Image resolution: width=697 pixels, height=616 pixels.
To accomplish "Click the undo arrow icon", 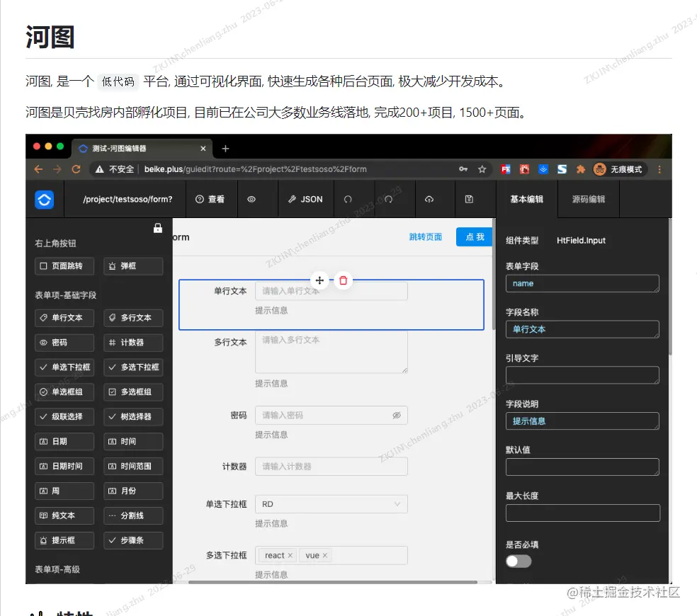I will point(348,199).
